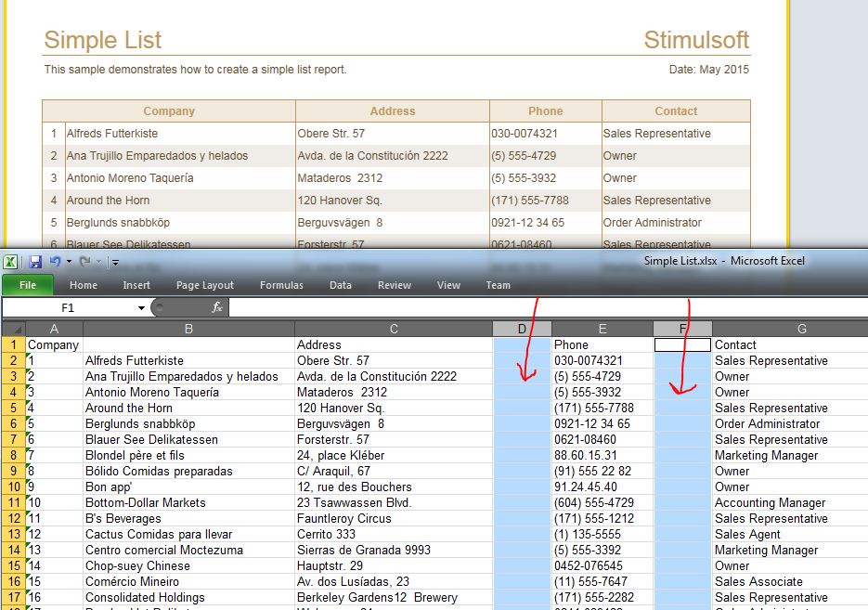Screen dimensions: 868x610
Task: Click the Simple List report title
Action: [x=102, y=40]
